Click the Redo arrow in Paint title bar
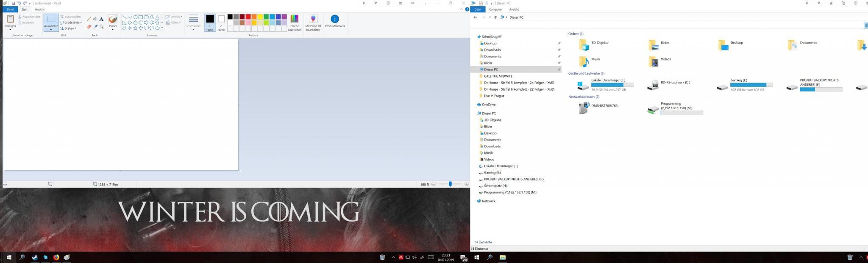This screenshot has height=263, width=868. coord(25,3)
